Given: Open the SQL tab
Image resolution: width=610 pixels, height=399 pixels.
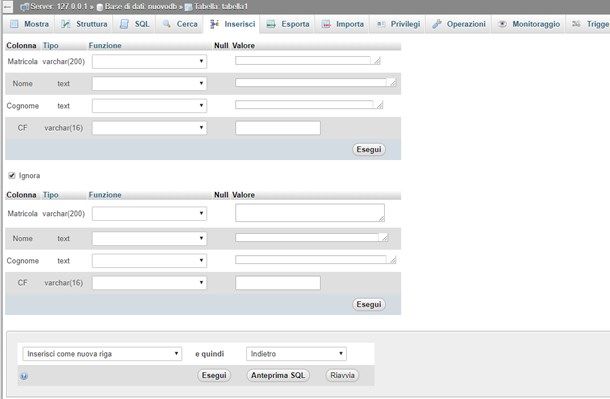Looking at the screenshot, I should pyautogui.click(x=134, y=24).
